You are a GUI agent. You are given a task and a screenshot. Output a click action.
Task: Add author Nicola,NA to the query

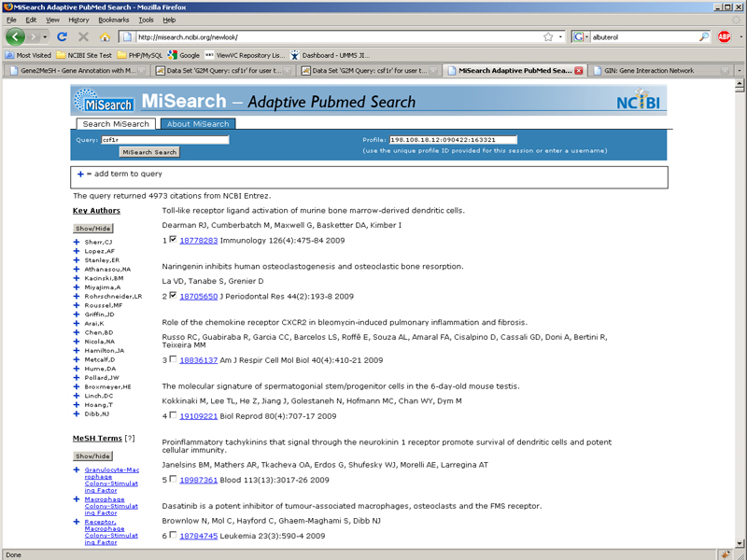[77, 342]
